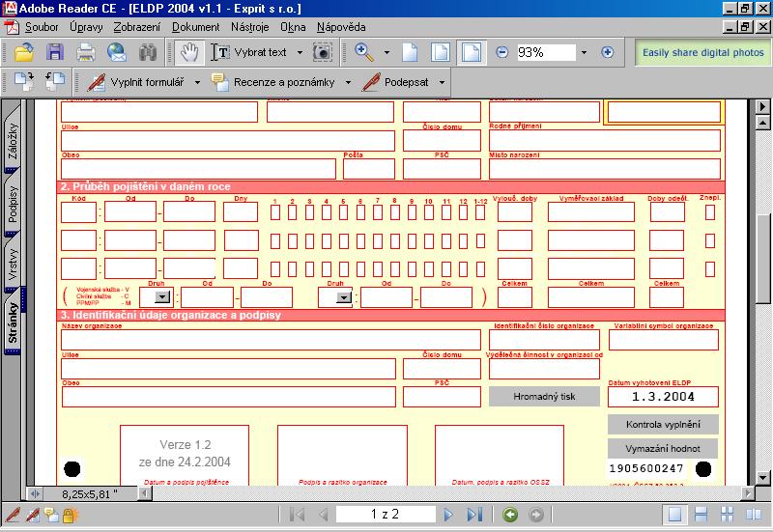Image resolution: width=773 pixels, height=532 pixels.
Task: Tick month 1 checkbox in the first row
Action: click(x=275, y=212)
